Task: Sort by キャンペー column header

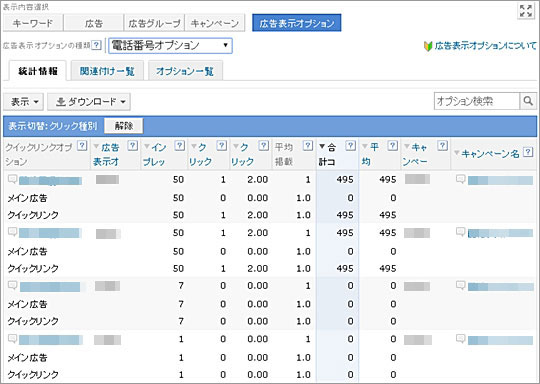Action: [416, 154]
